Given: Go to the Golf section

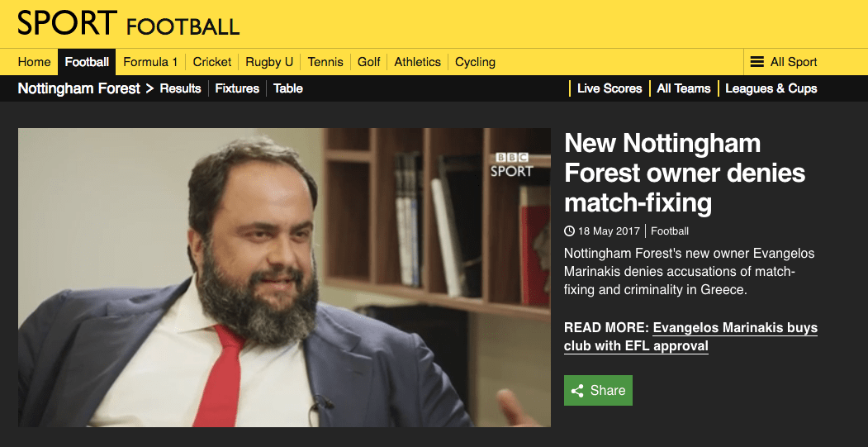Looking at the screenshot, I should tap(368, 62).
